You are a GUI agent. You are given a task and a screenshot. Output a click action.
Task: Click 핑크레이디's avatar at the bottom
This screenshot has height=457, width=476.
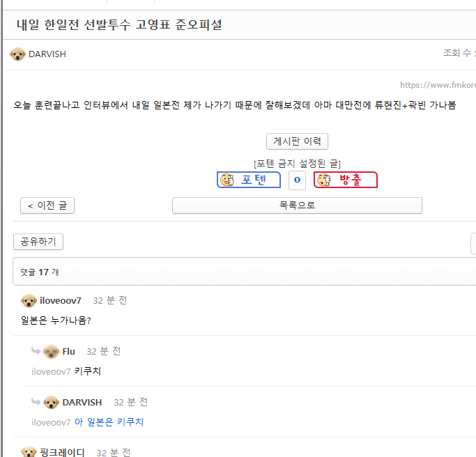[x=29, y=453]
